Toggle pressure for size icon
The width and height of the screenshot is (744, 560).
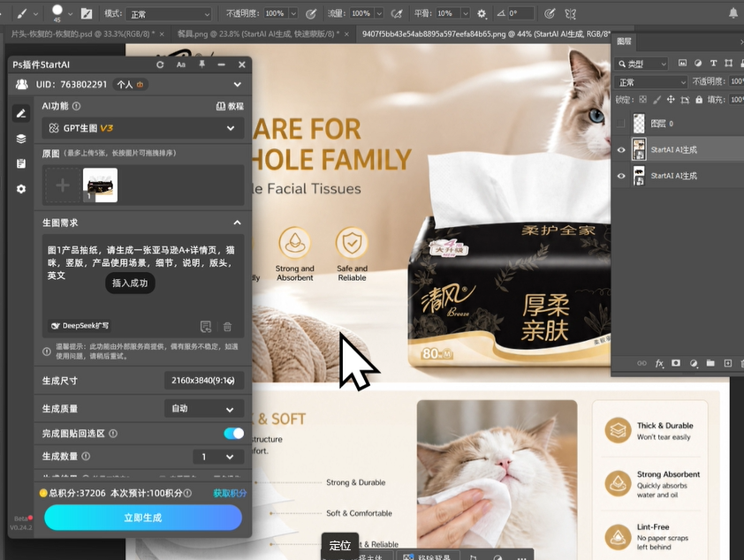tap(550, 14)
